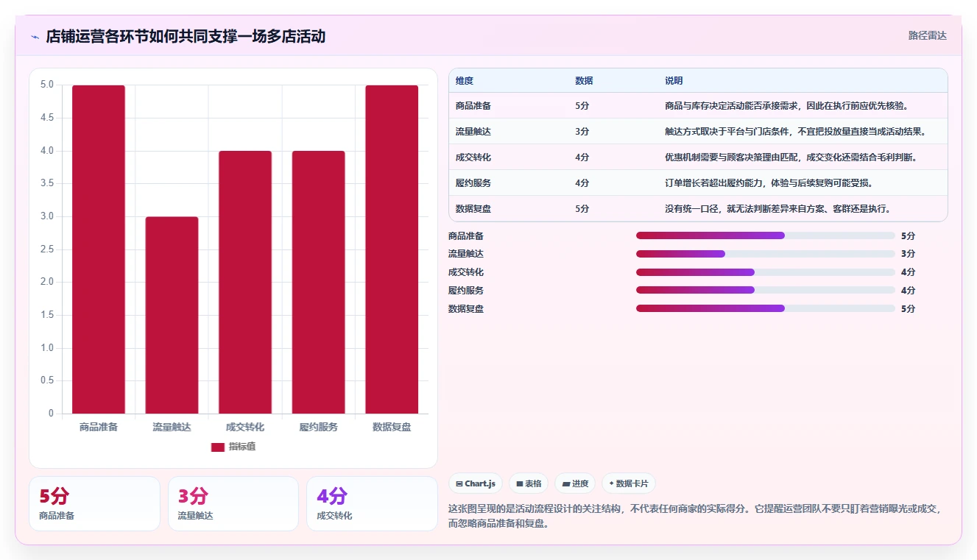Click description starting 优惠机制需要与顾客

click(791, 157)
